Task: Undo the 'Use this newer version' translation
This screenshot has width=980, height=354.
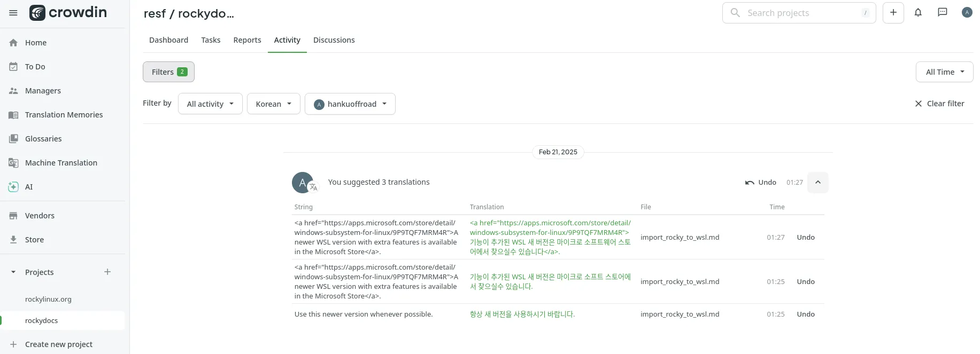Action: pos(806,314)
